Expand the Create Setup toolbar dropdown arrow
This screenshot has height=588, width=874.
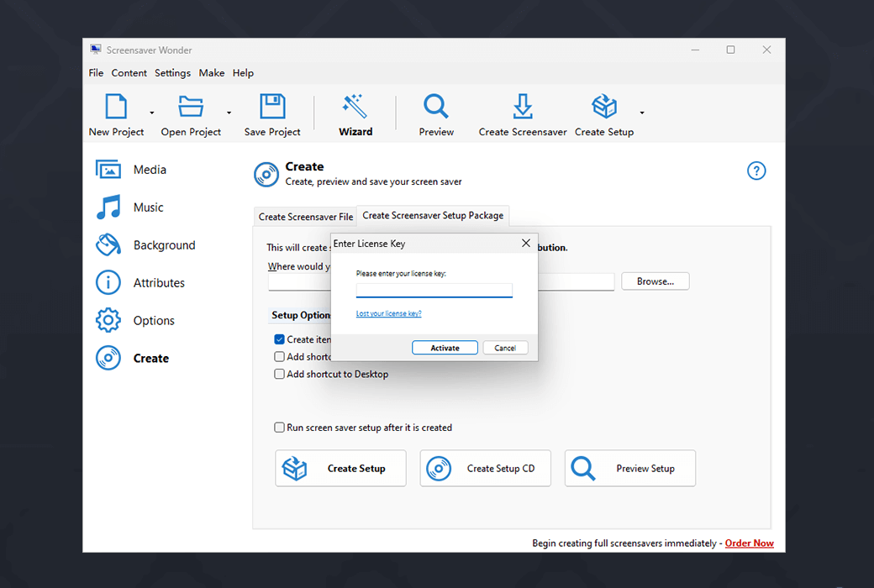coord(642,113)
